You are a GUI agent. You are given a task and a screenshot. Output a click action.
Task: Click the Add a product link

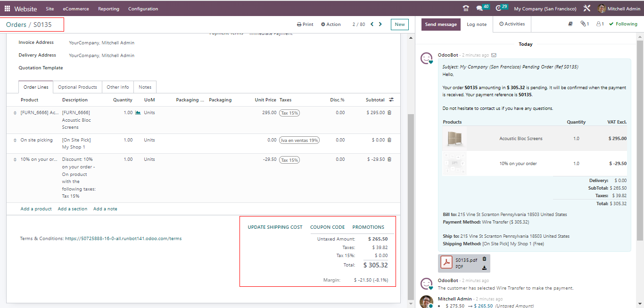coord(36,209)
